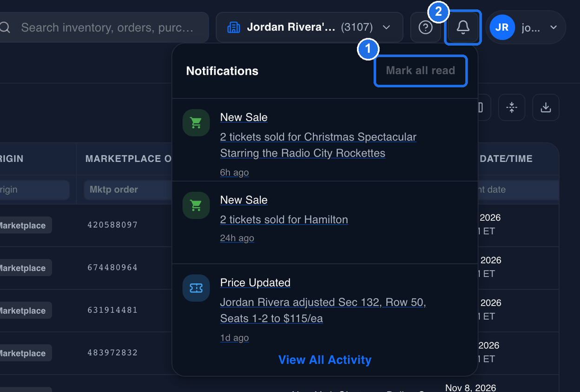The width and height of the screenshot is (580, 392).
Task: Click the collapse rows icon button
Action: (x=512, y=108)
